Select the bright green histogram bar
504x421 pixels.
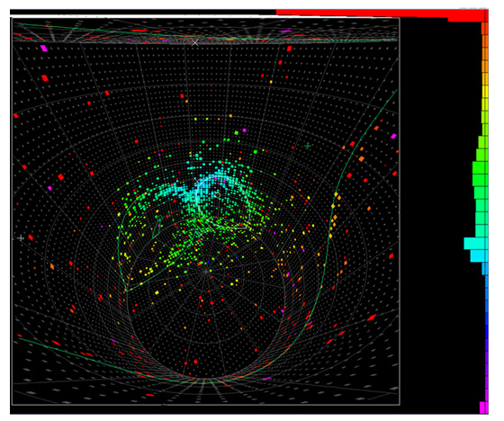[x=481, y=167]
